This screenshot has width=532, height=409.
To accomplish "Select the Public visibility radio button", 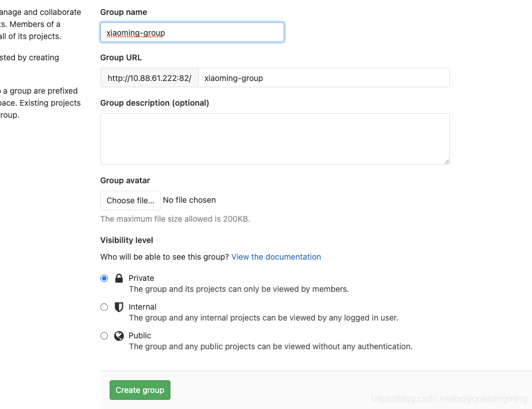I will [104, 335].
